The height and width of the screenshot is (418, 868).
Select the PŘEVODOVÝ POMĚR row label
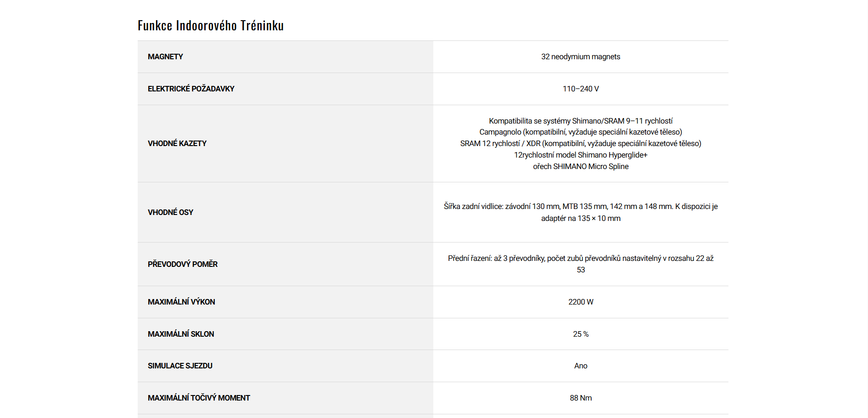(183, 264)
